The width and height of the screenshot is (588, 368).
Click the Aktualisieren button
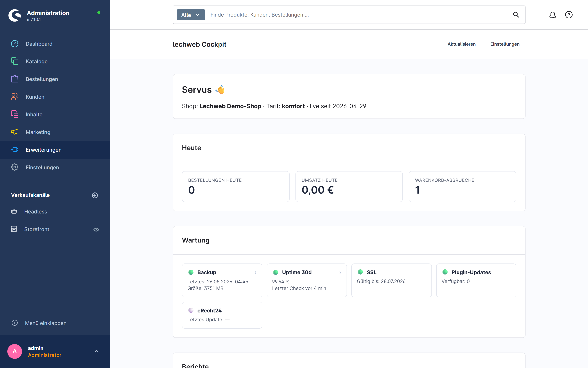pos(461,44)
